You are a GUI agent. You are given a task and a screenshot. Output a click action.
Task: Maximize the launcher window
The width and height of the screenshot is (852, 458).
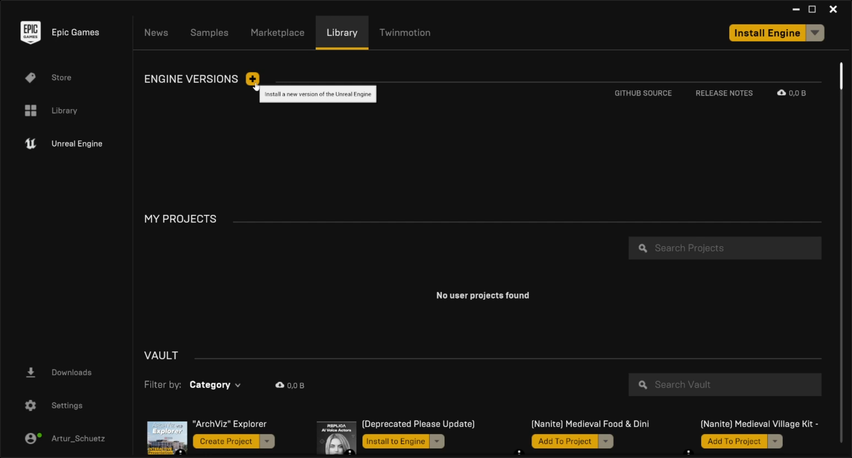tap(812, 9)
